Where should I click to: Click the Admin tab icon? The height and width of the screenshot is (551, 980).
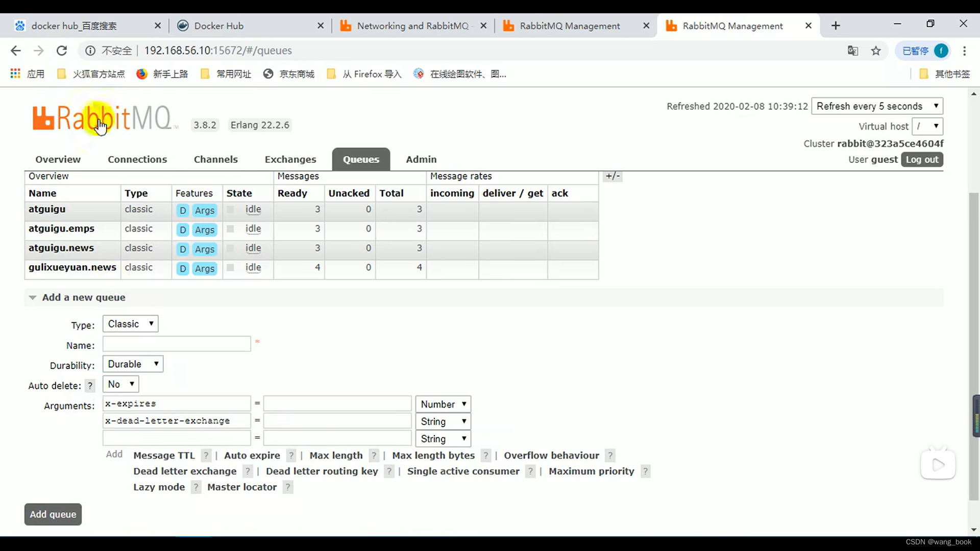tap(421, 159)
